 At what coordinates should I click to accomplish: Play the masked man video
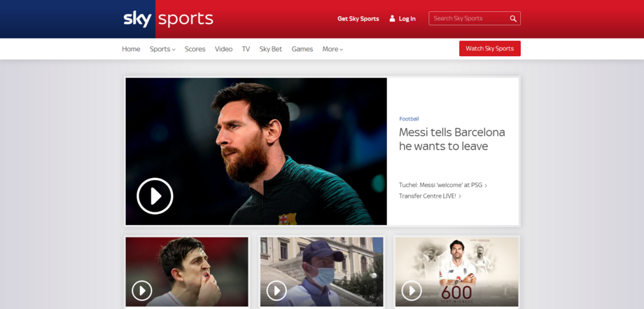click(276, 290)
